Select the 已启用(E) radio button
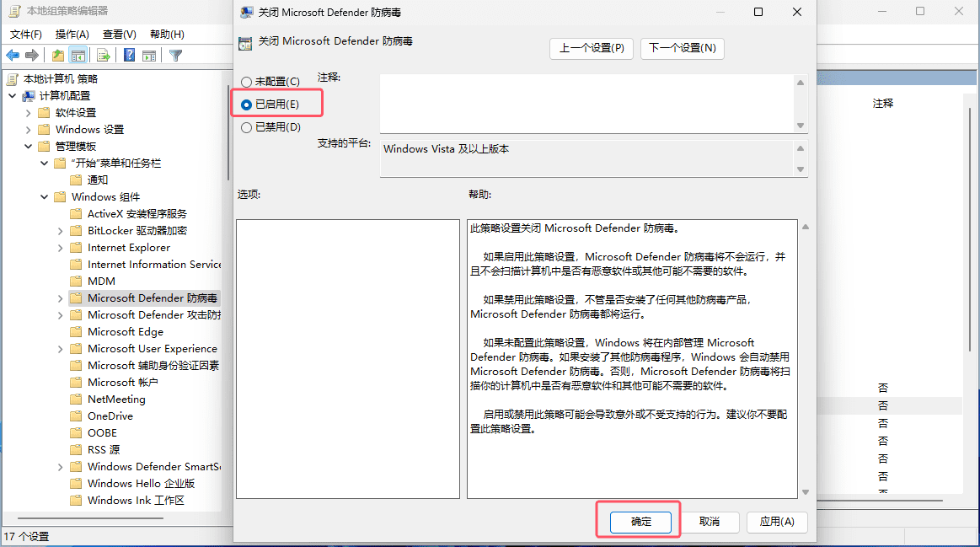Viewport: 980px width, 547px height. [x=246, y=105]
